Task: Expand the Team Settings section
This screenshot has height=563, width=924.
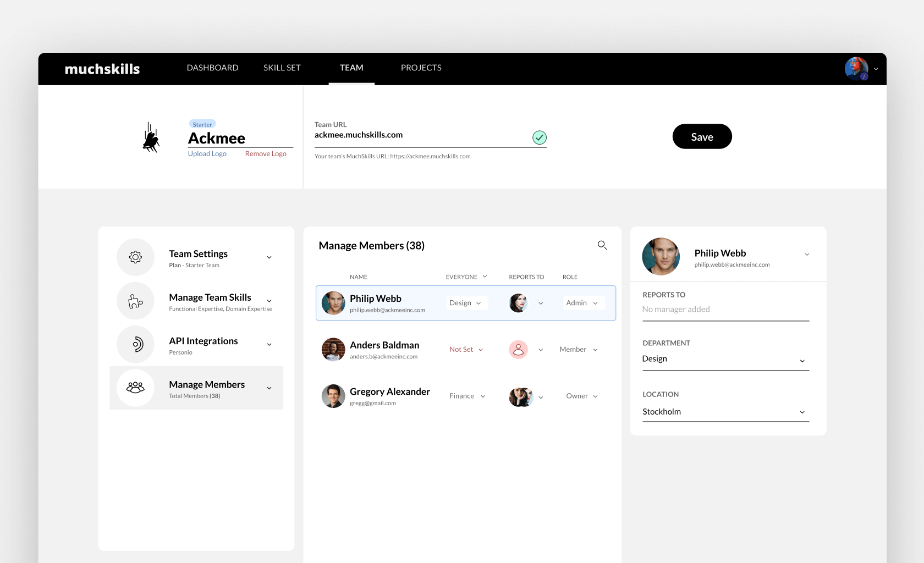Action: [x=269, y=257]
